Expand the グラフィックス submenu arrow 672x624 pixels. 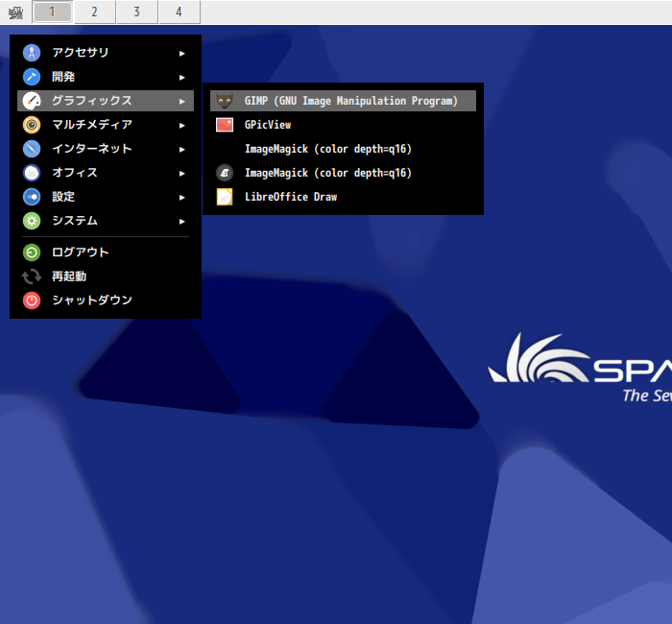[182, 102]
